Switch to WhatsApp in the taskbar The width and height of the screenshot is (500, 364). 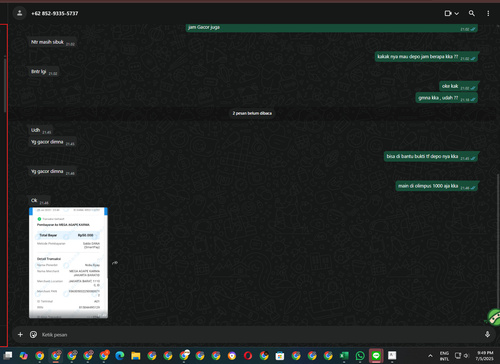pyautogui.click(x=360, y=356)
